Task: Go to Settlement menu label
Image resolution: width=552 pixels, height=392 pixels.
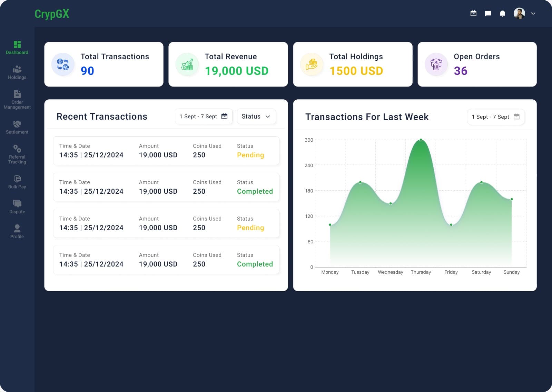Action: (17, 132)
